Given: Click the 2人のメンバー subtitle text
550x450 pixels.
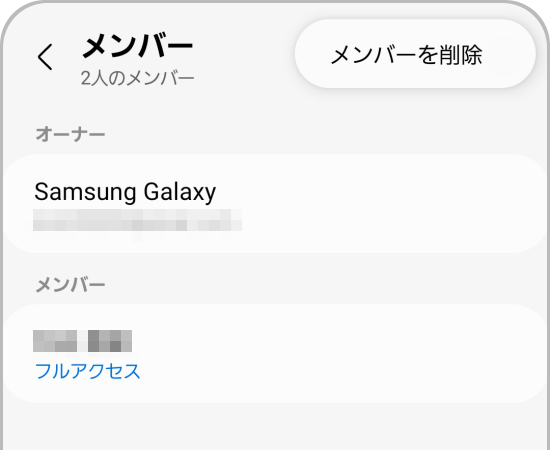Looking at the screenshot, I should point(137,78).
